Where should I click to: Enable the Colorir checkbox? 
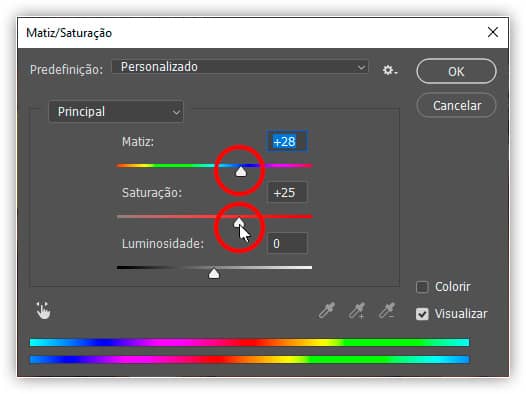pos(422,287)
